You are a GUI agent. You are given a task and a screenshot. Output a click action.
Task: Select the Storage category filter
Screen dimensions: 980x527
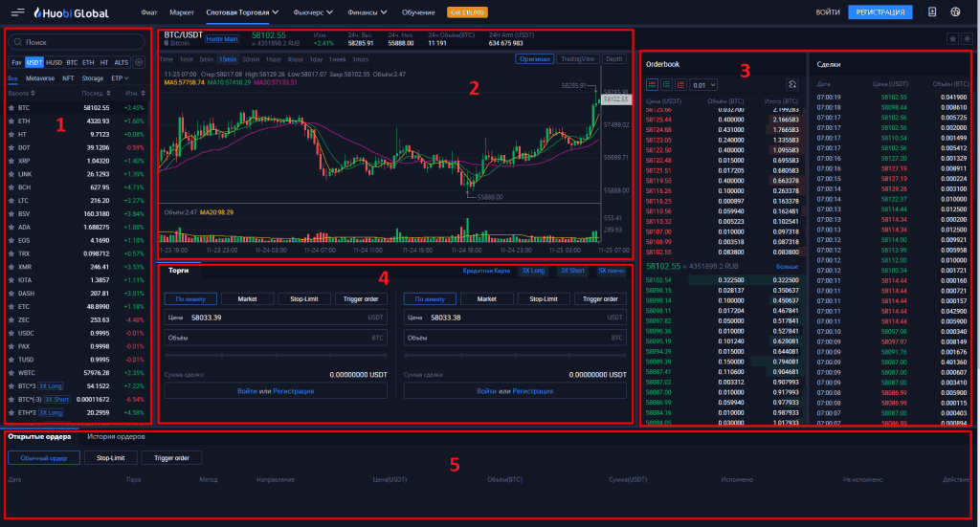point(93,78)
